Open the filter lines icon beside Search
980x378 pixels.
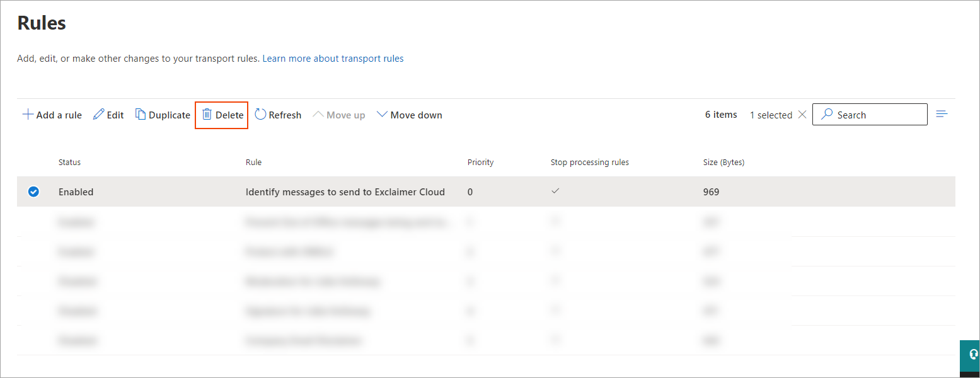pyautogui.click(x=942, y=114)
